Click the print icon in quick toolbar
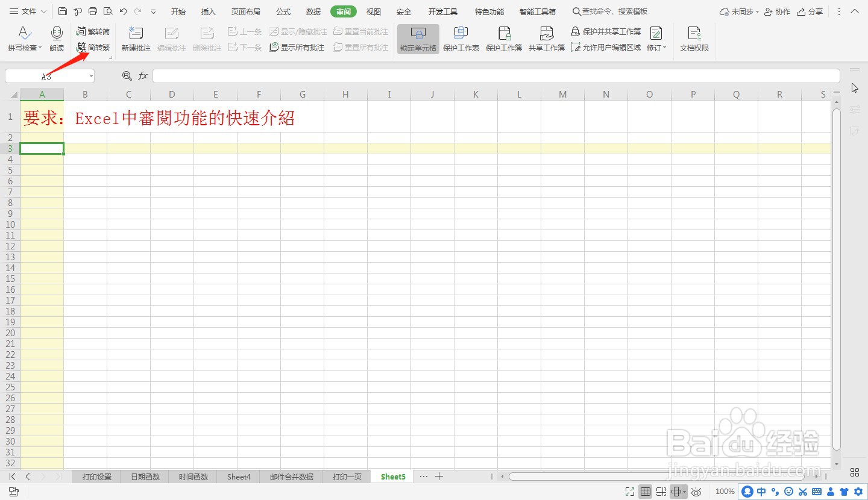This screenshot has width=868, height=500. [x=93, y=11]
